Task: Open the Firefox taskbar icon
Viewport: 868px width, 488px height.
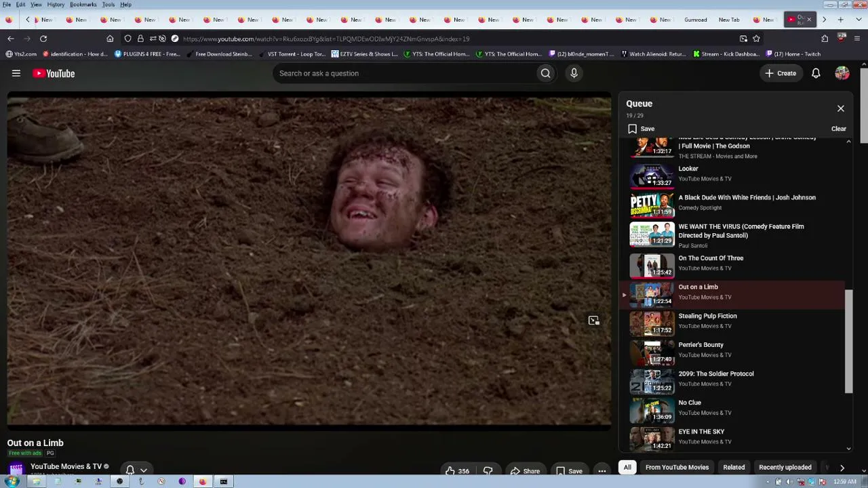Action: click(x=202, y=482)
